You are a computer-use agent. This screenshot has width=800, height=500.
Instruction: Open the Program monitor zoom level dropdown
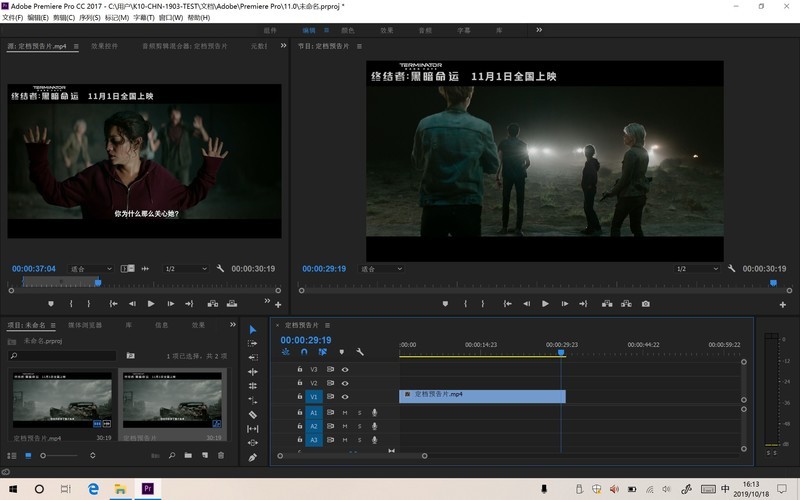click(380, 269)
